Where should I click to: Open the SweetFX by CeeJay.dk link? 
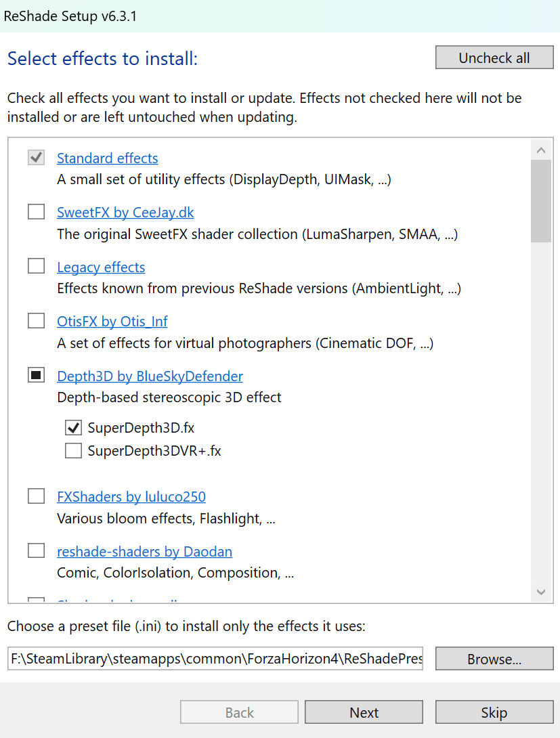tap(125, 213)
